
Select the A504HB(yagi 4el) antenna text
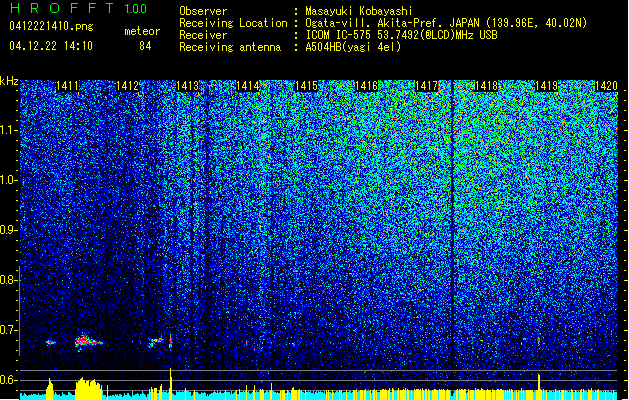[x=353, y=47]
